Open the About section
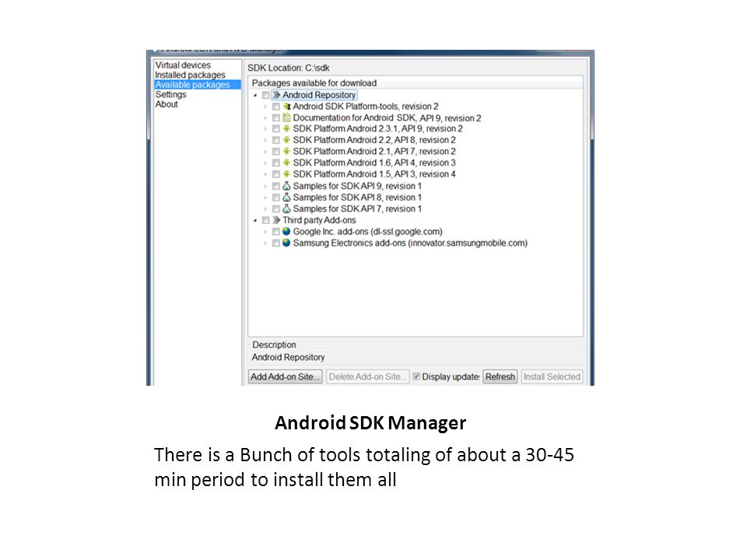This screenshot has height=560, width=747. [x=167, y=103]
